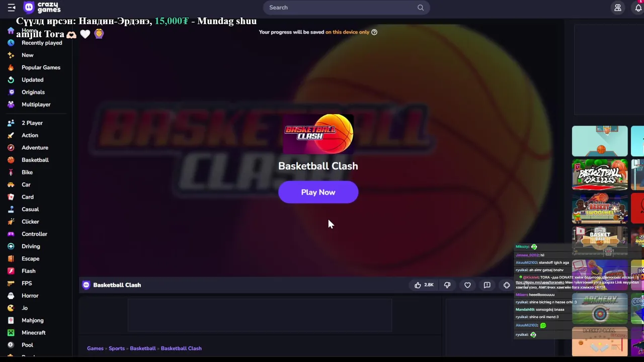Select the Bike category

pyautogui.click(x=27, y=172)
